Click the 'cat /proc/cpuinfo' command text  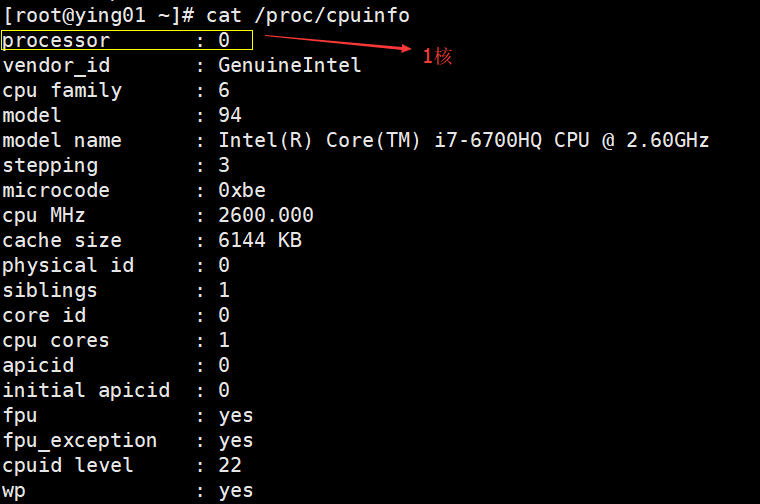tap(308, 16)
